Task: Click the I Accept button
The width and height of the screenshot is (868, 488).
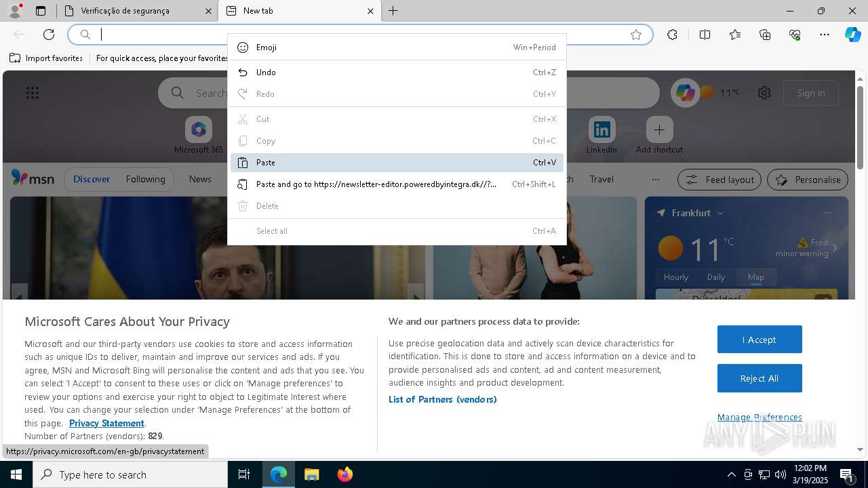Action: pyautogui.click(x=759, y=340)
